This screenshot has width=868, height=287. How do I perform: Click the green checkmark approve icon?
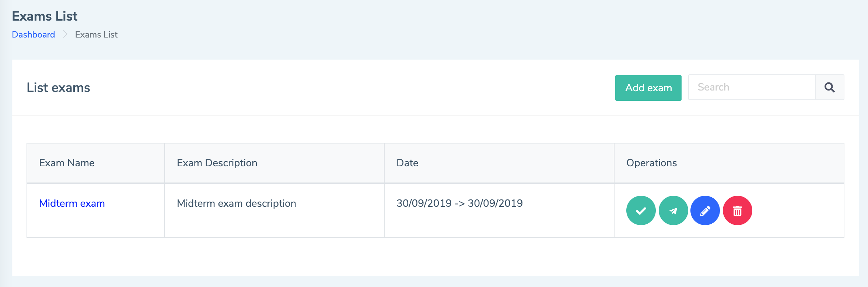click(x=641, y=210)
